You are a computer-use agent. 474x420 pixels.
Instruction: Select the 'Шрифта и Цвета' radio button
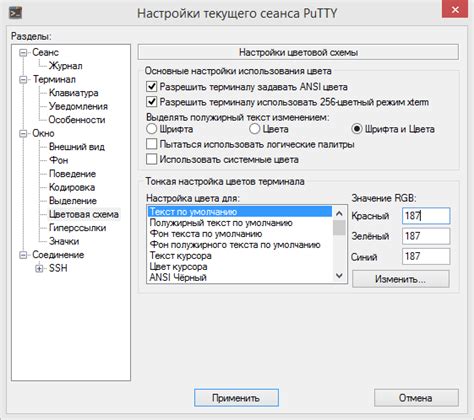(x=357, y=129)
